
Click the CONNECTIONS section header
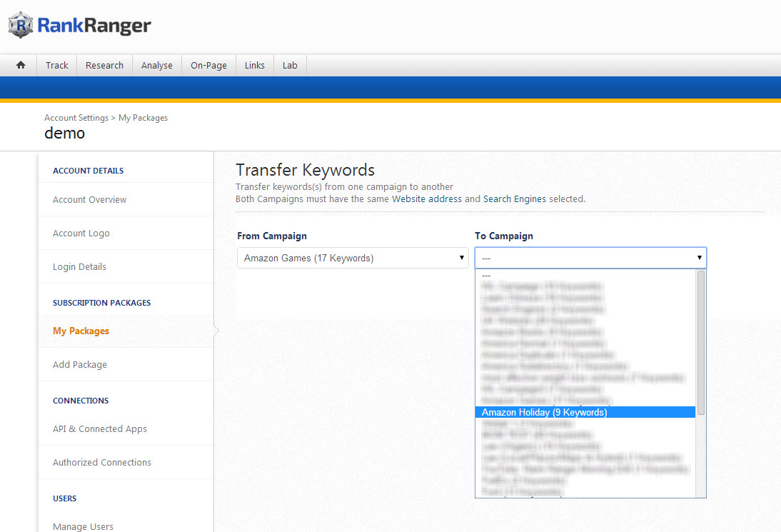coord(81,401)
